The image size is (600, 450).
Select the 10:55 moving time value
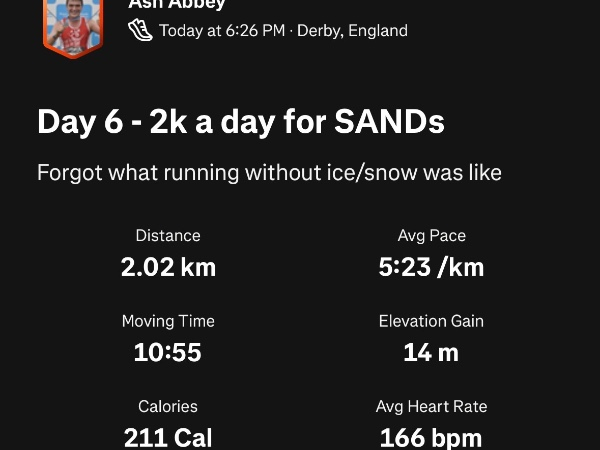click(168, 352)
